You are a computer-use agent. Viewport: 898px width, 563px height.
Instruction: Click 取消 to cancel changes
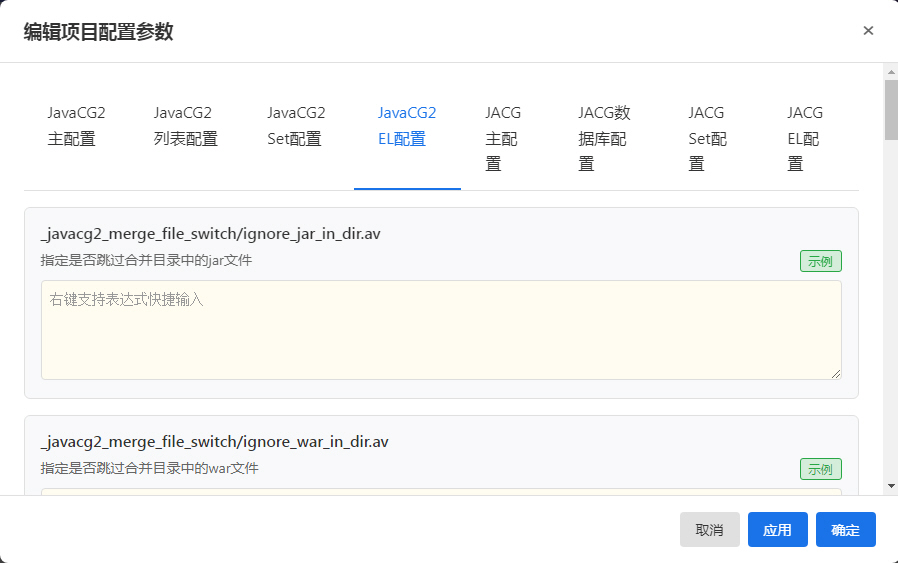click(710, 530)
